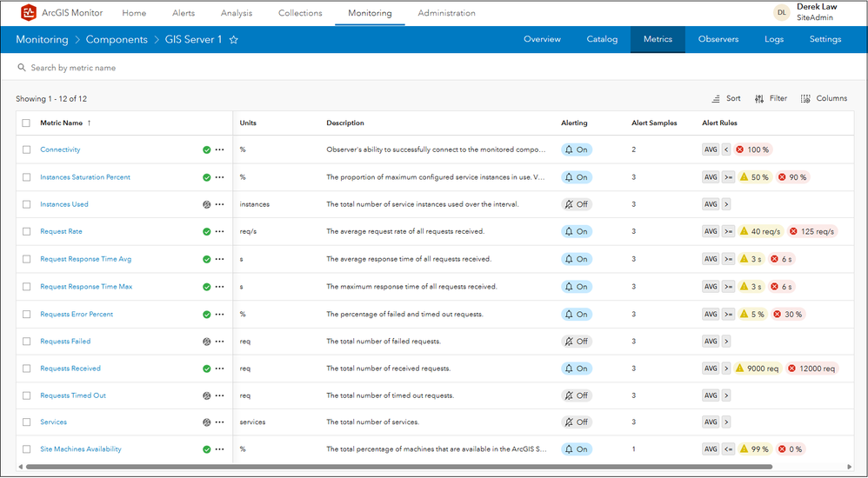Open three-dot menu for Instances Used
Screen dimensions: 868x478
[x=220, y=205]
